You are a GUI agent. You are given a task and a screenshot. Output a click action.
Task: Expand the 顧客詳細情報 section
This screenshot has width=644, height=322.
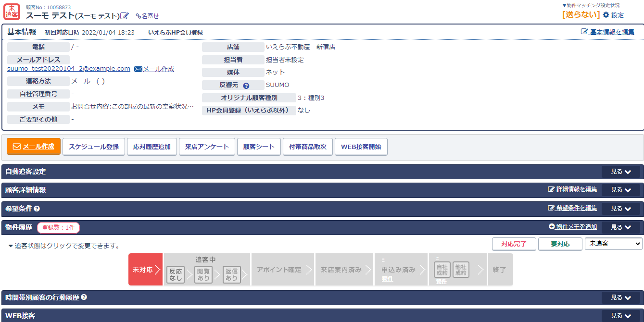click(620, 190)
